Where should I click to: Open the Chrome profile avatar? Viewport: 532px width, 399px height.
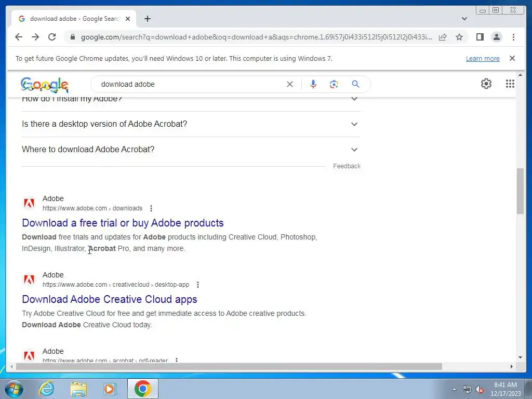[x=497, y=37]
